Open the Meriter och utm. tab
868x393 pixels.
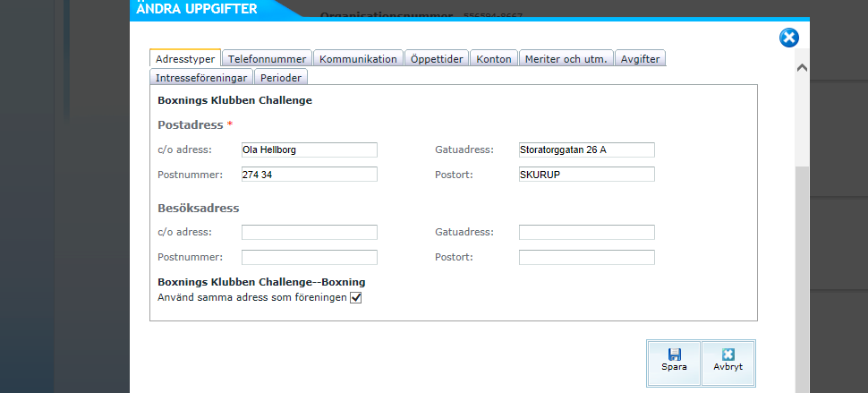click(x=566, y=59)
